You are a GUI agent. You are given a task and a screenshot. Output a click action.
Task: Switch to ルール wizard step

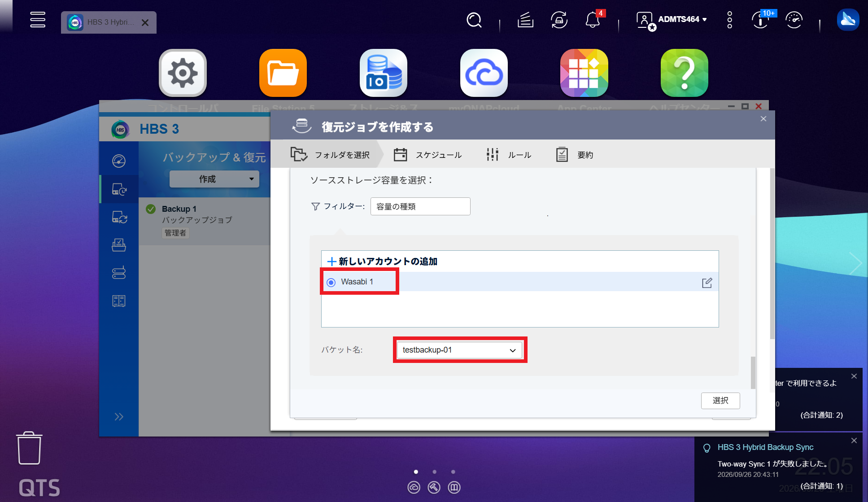pos(509,155)
